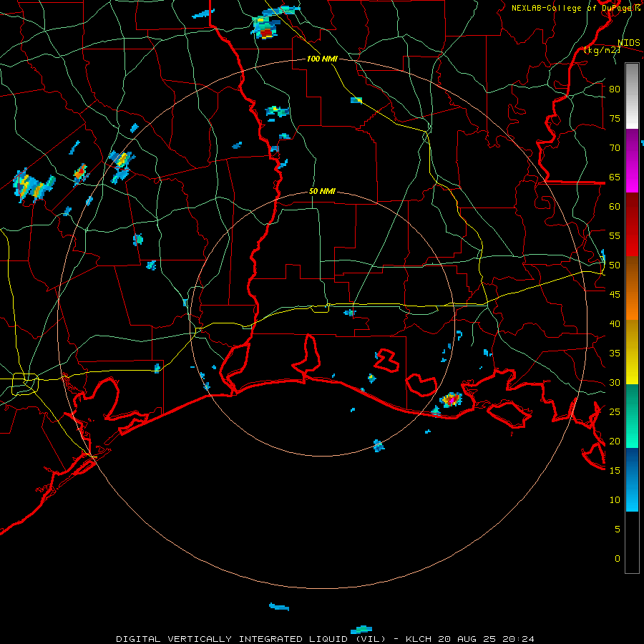Select the 60 value on the scale
Viewport: 644px width, 644px height.
tap(615, 207)
